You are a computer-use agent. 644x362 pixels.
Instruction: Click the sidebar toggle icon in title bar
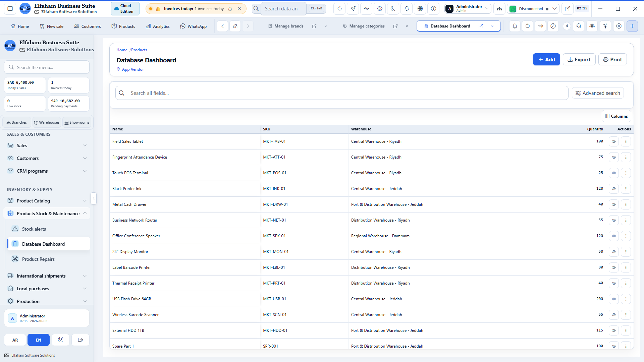(10, 9)
